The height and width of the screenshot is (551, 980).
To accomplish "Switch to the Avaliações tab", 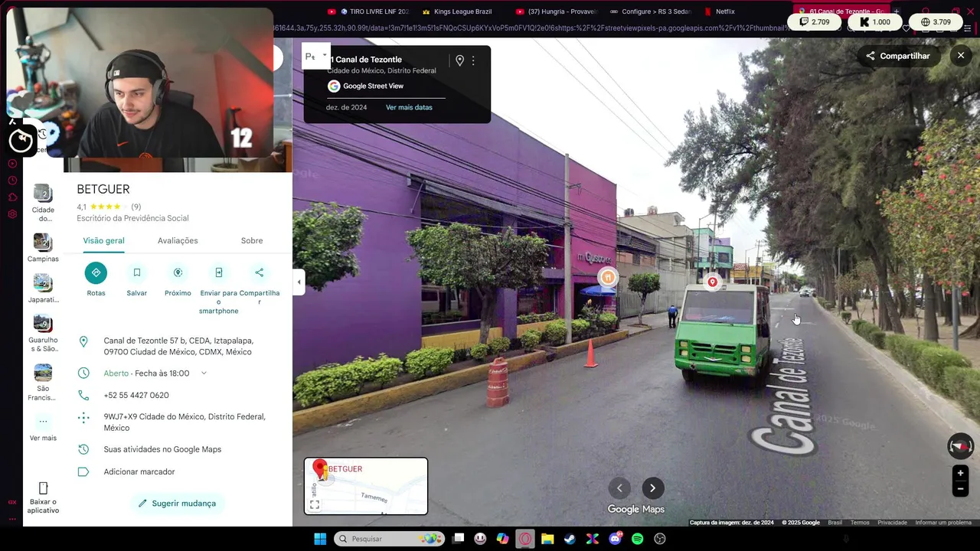I will click(178, 240).
